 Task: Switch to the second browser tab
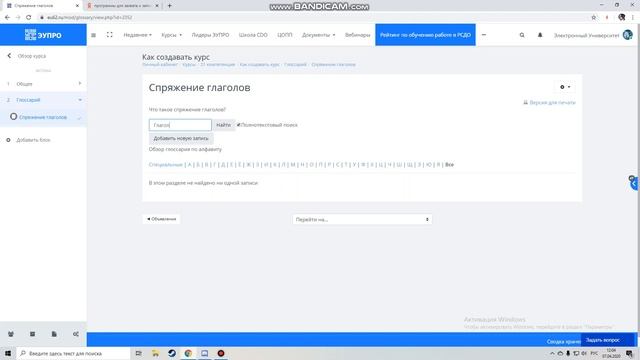123,6
